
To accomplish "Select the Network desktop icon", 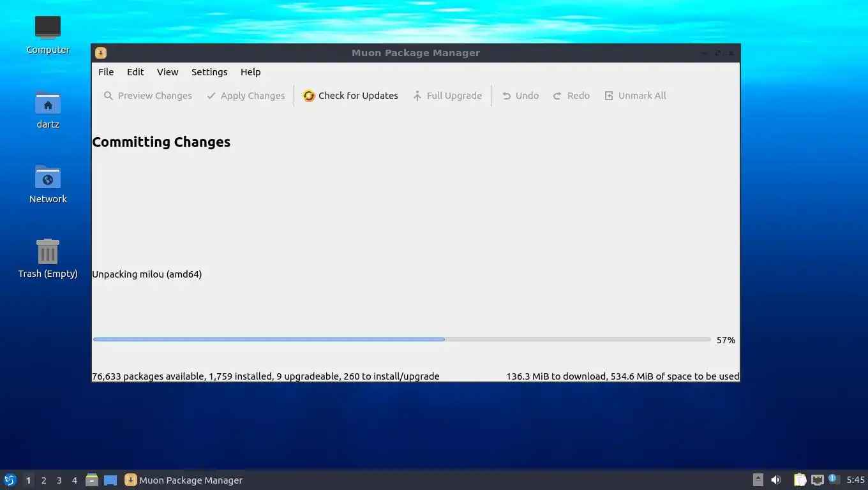I will pos(48,184).
